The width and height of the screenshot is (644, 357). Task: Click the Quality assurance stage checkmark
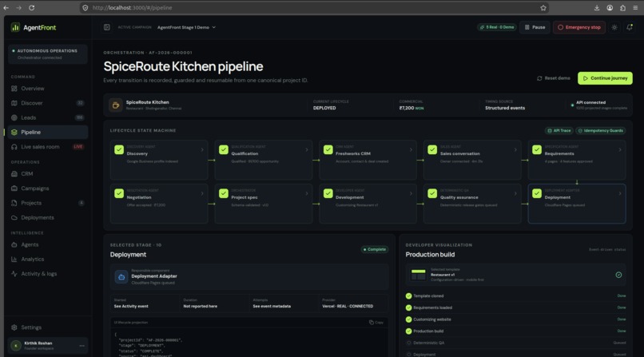tap(432, 193)
